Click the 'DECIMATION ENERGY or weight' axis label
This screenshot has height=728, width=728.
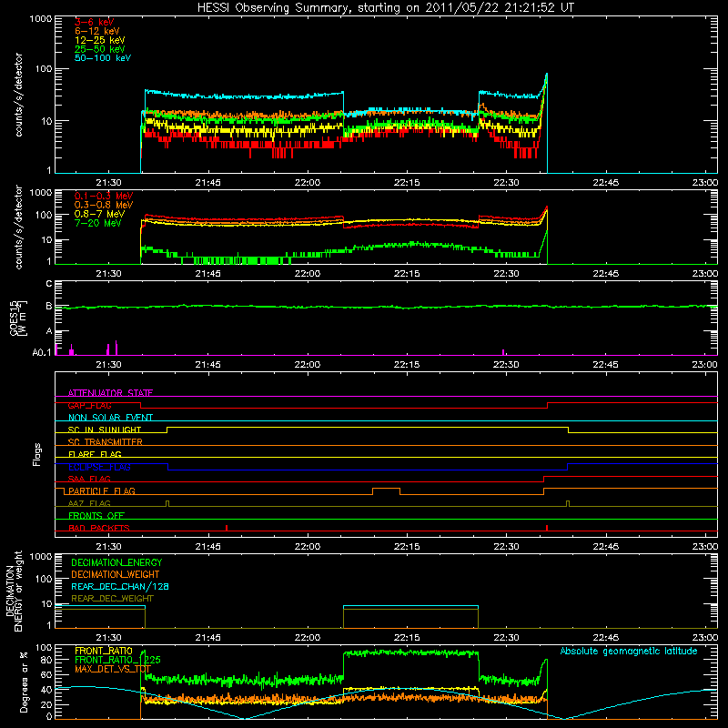coord(15,591)
